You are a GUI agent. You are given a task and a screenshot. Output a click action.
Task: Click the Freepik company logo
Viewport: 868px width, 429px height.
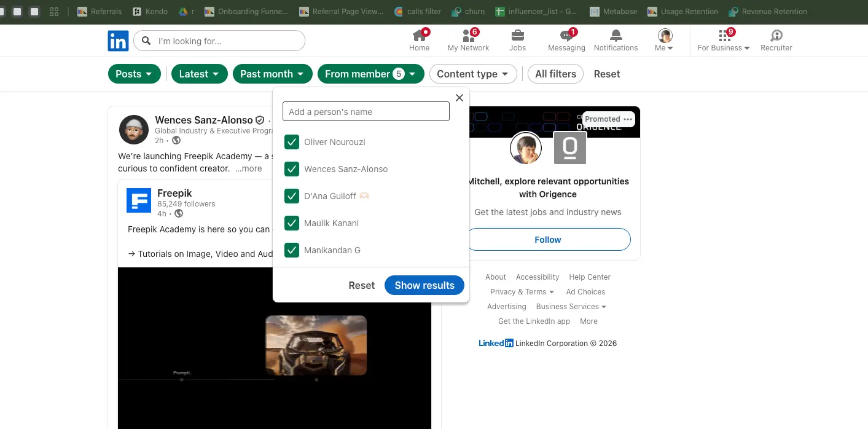tap(139, 200)
